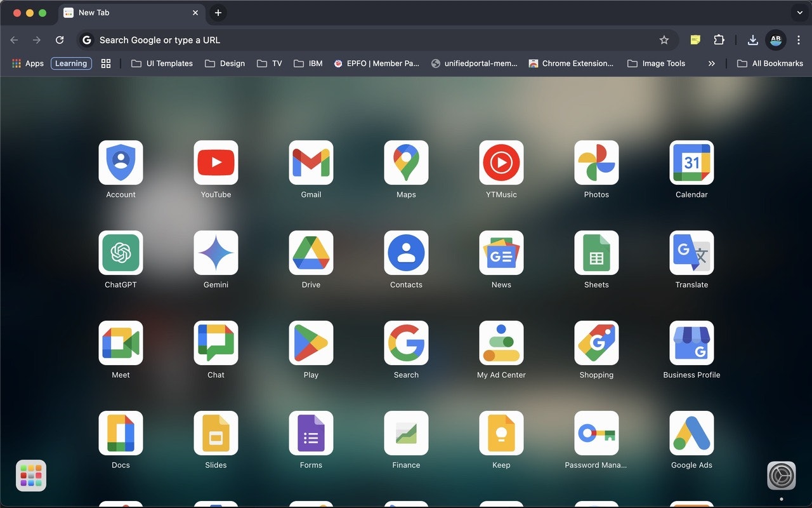Open Google Ads icon
The image size is (812, 508).
(x=691, y=433)
